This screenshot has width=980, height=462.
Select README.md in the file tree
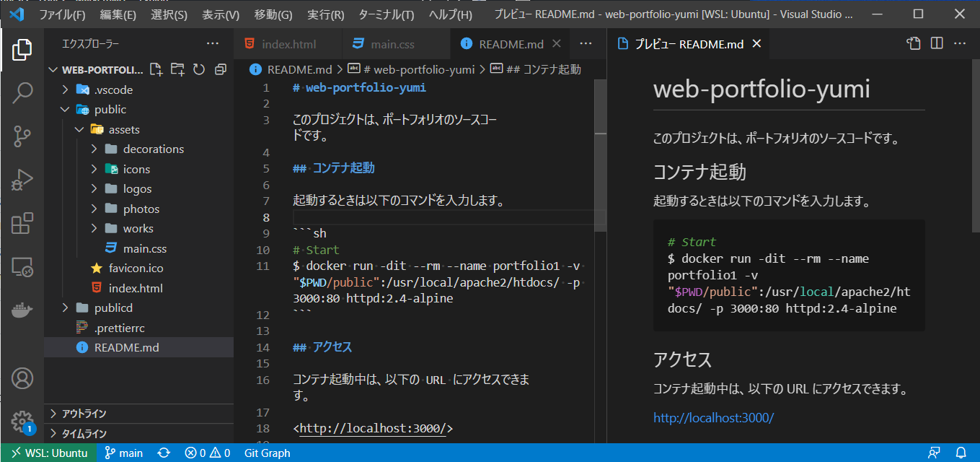138,348
